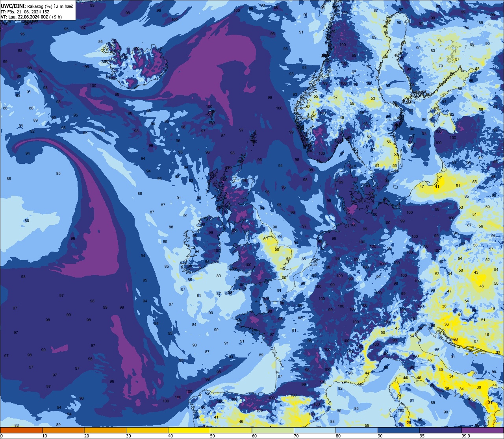Pick the 50–60% pale yellow legend swatch

(231, 430)
